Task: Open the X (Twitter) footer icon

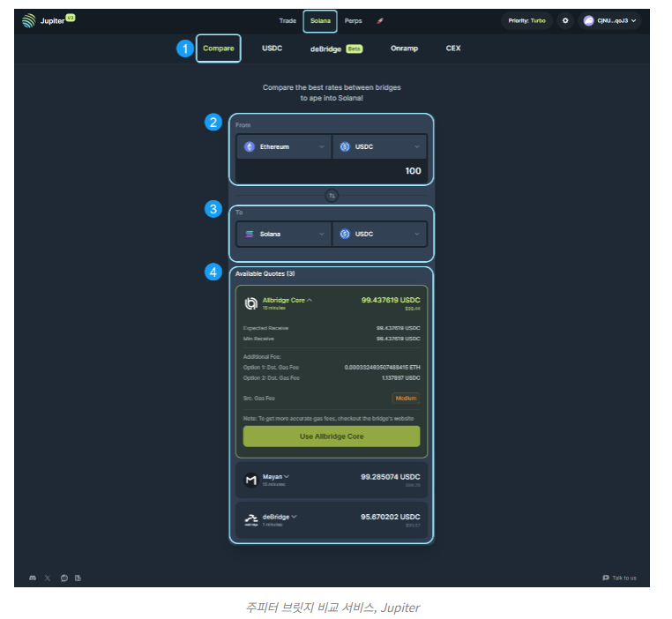Action: coord(48,578)
